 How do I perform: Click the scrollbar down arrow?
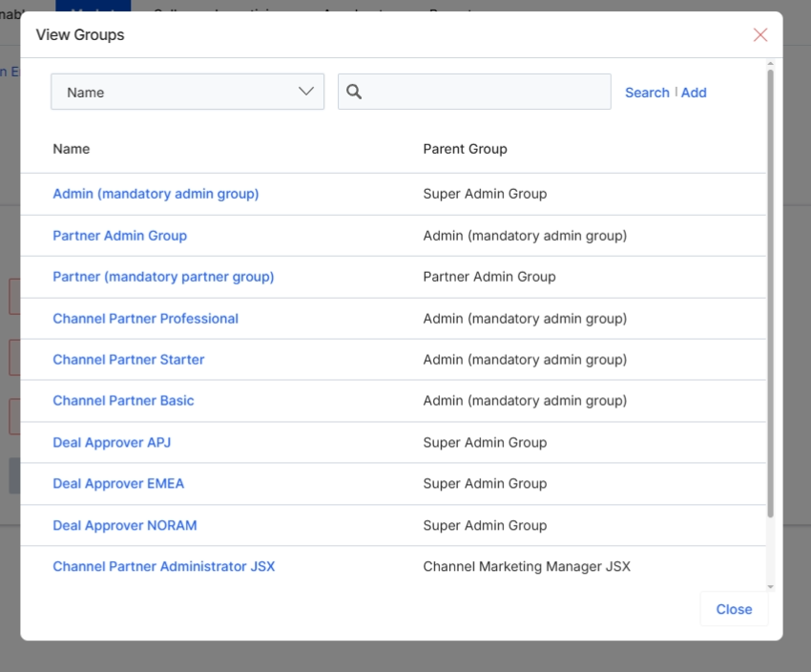770,587
